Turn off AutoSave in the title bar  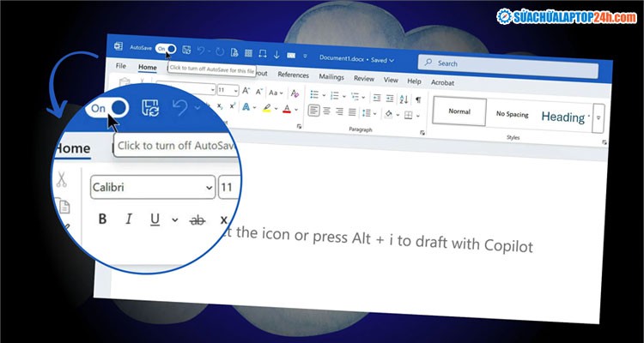(x=166, y=51)
